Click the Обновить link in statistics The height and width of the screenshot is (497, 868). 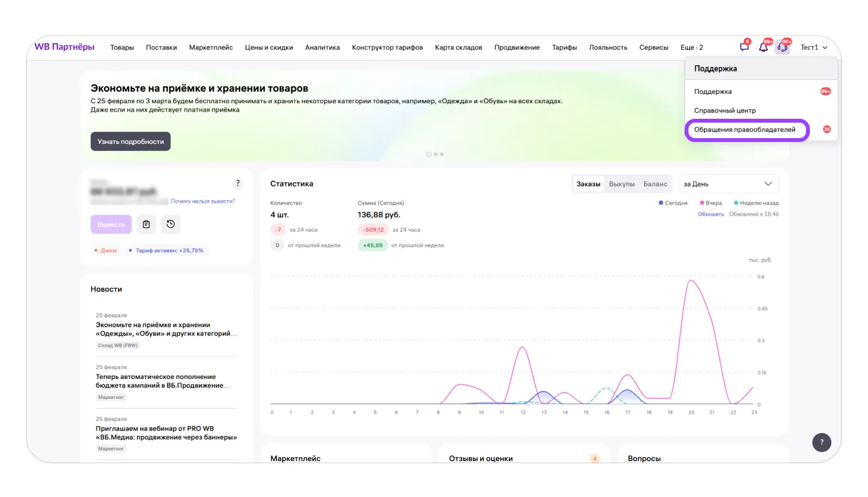pyautogui.click(x=711, y=214)
